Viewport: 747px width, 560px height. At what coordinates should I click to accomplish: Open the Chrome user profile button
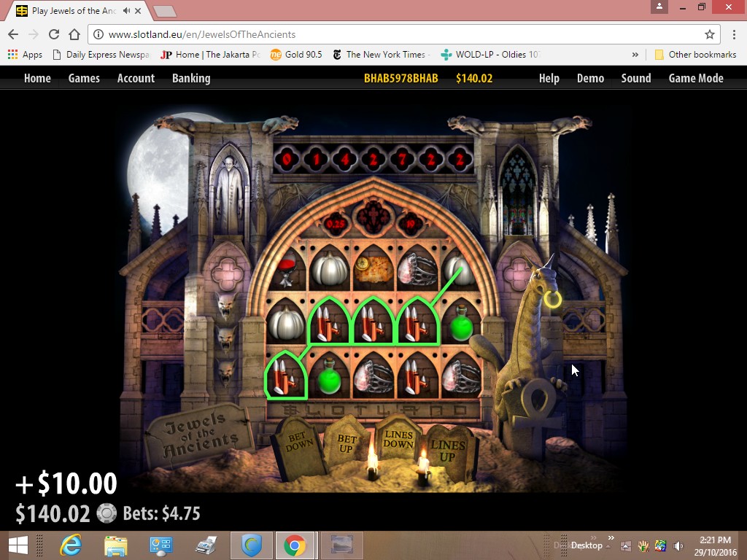click(659, 7)
